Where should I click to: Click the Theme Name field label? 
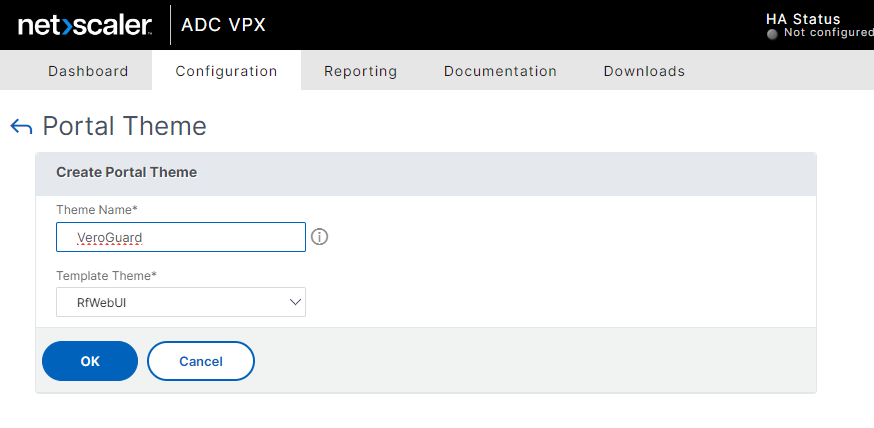click(x=96, y=209)
